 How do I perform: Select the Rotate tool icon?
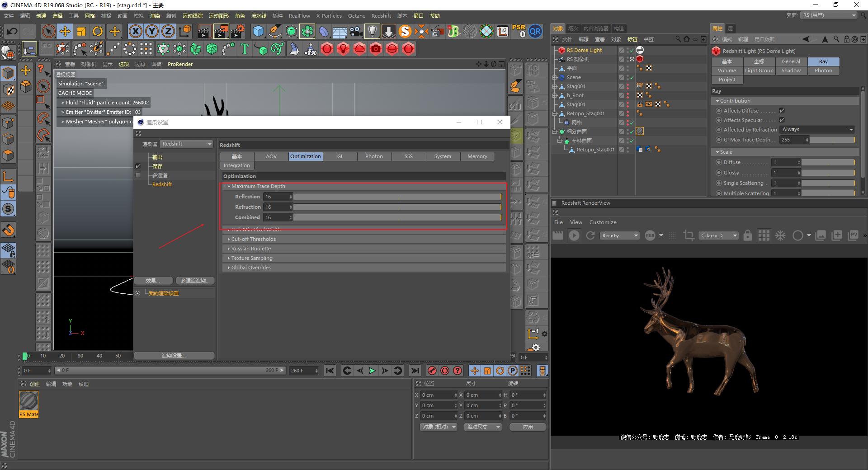pyautogui.click(x=98, y=31)
